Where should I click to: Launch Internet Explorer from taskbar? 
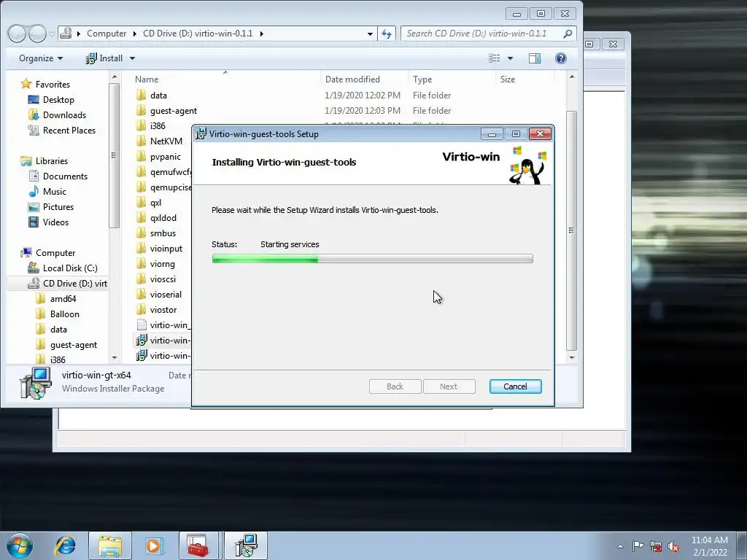click(x=65, y=545)
